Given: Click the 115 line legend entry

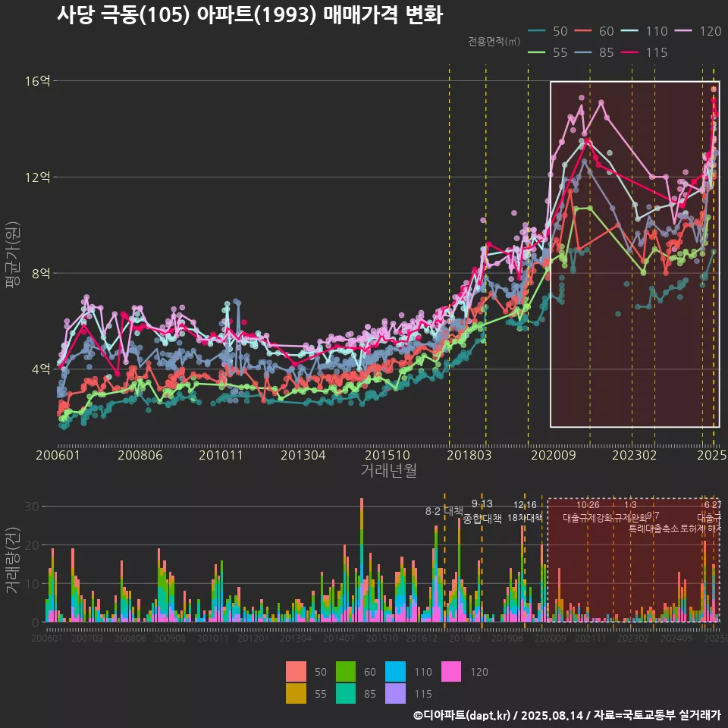Looking at the screenshot, I should (645, 52).
